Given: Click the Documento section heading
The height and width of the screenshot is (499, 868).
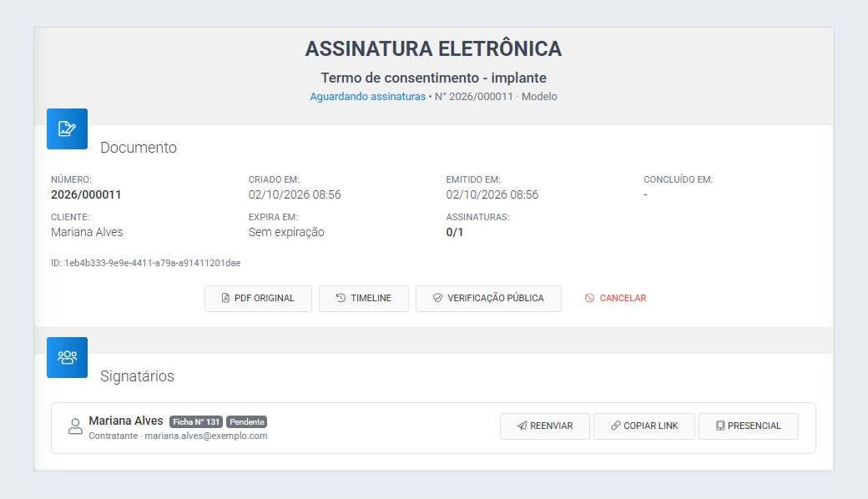Looking at the screenshot, I should (139, 148).
